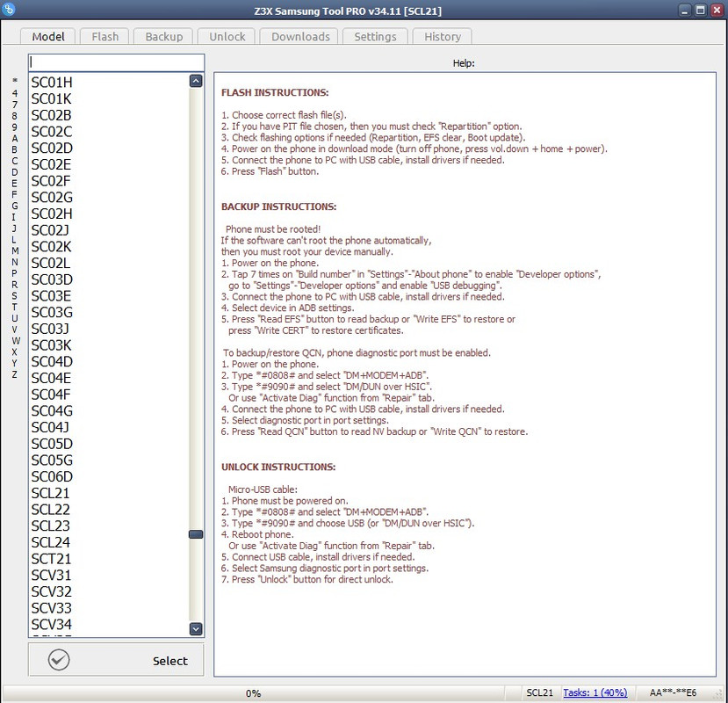The height and width of the screenshot is (703, 728).
Task: Jump to letter S in alphabet index
Action: (x=15, y=296)
